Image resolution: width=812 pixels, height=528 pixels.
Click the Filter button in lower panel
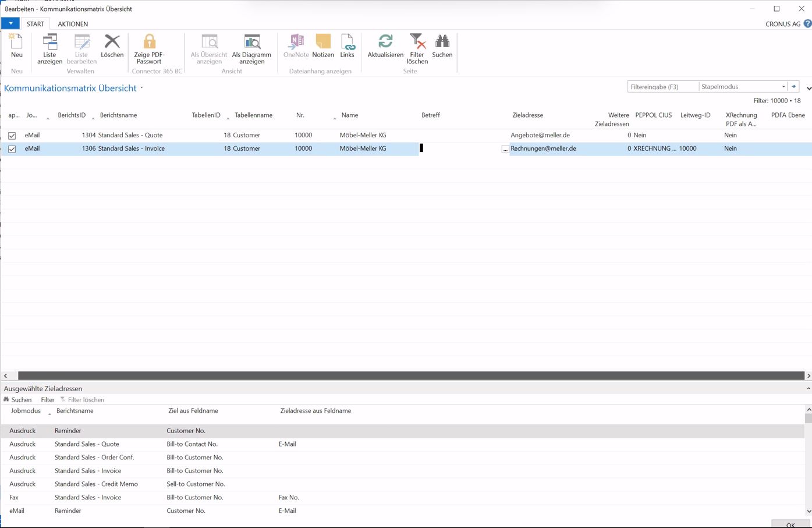tap(48, 400)
